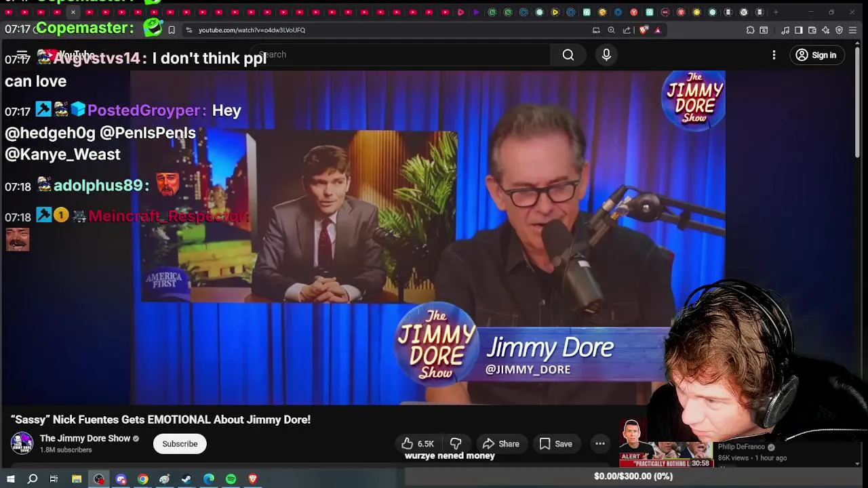Click The Jimmy Dore Show channel avatar
Image resolution: width=868 pixels, height=488 pixels.
22,443
